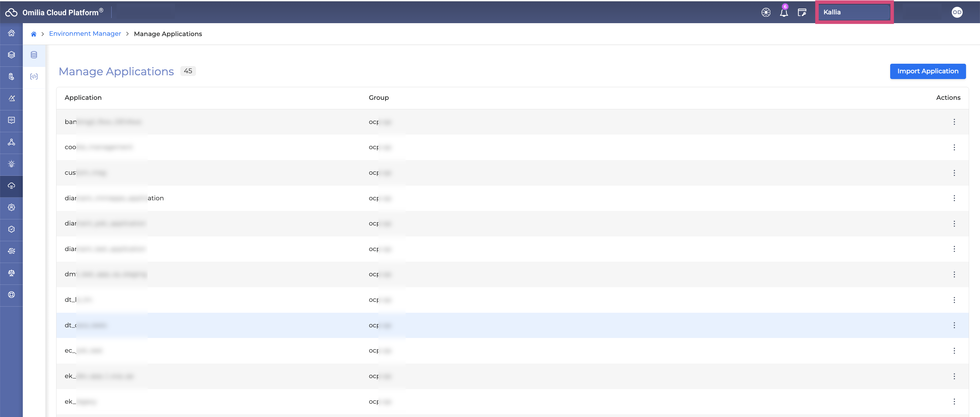Navigate to Environment Manager via breadcrumb link
This screenshot has height=417, width=980.
coord(85,33)
